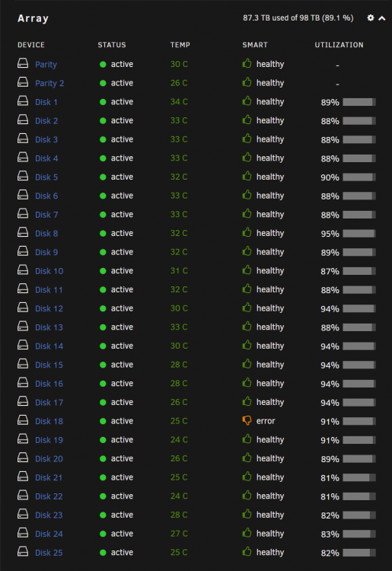The image size is (392, 571).
Task: Click the 87% utilization value for Disk 10
Action: (x=330, y=271)
